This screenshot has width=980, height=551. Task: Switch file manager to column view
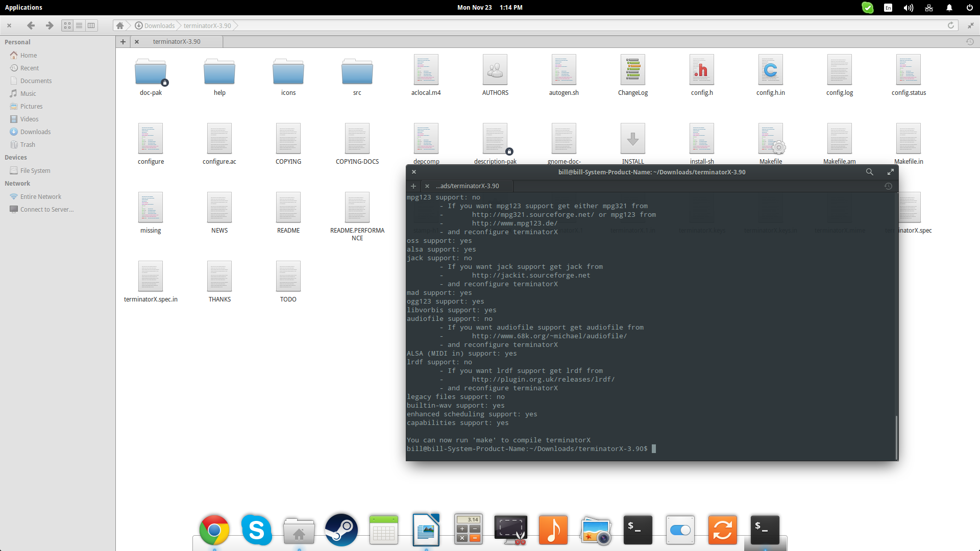click(x=91, y=26)
